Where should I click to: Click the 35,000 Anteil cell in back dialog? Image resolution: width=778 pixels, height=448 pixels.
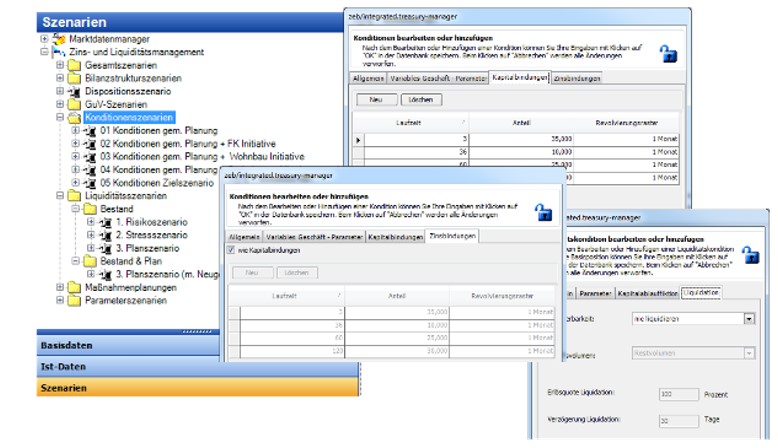click(521, 139)
